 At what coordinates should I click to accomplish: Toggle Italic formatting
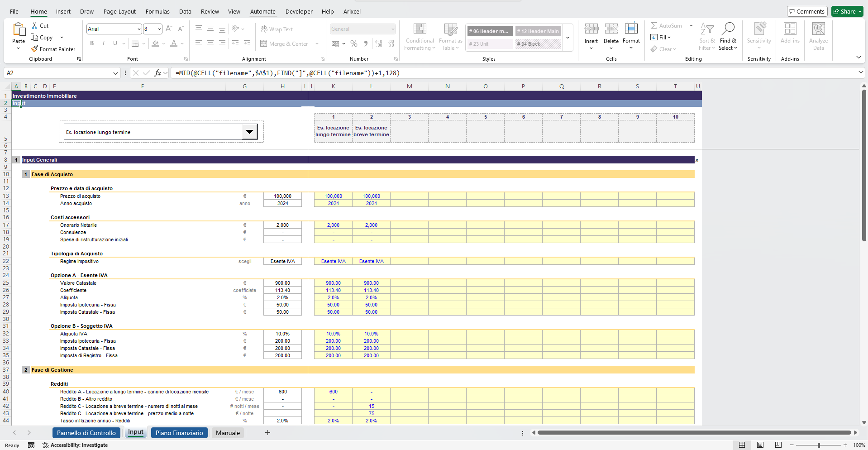104,43
